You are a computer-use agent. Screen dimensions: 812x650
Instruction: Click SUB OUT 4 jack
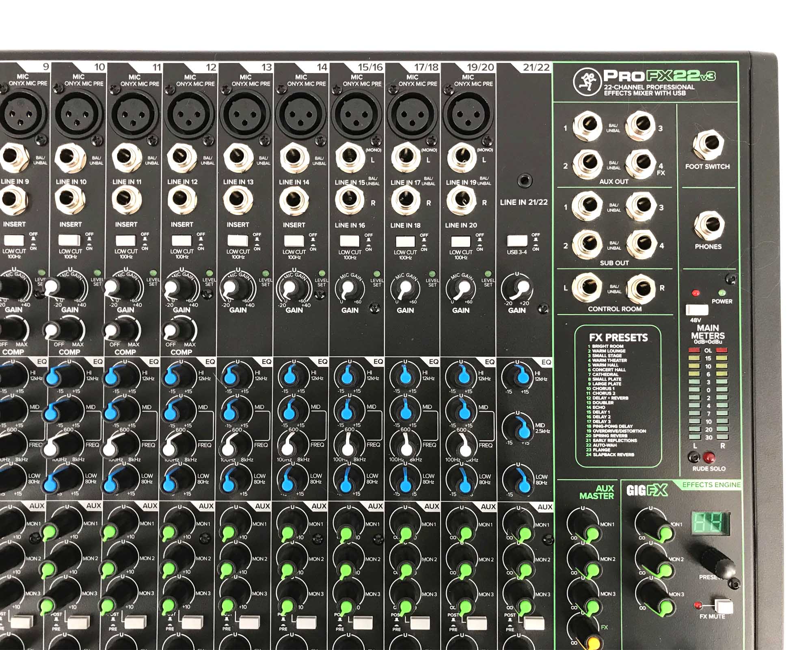click(641, 244)
